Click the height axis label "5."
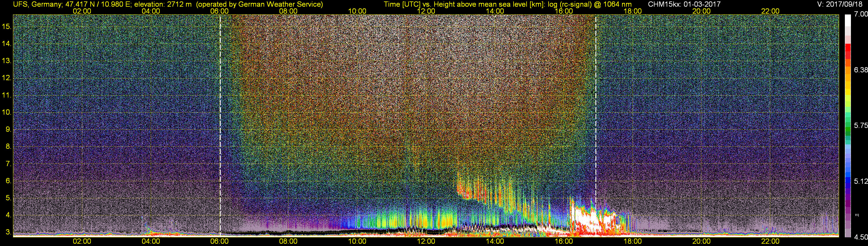This screenshot has width=868, height=246. click(x=8, y=198)
